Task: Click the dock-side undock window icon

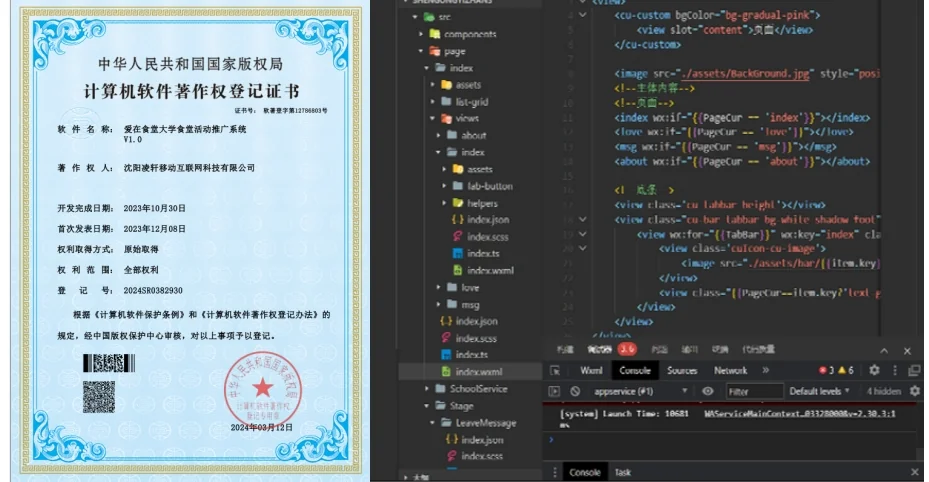Action: pyautogui.click(x=914, y=371)
